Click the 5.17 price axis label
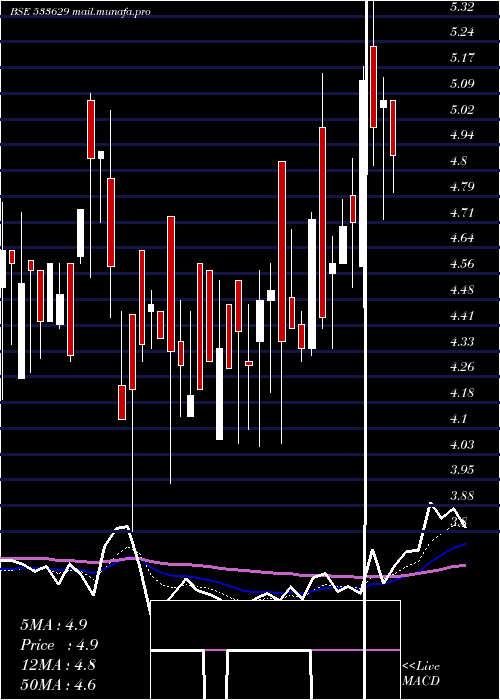The height and width of the screenshot is (700, 500). 462,58
